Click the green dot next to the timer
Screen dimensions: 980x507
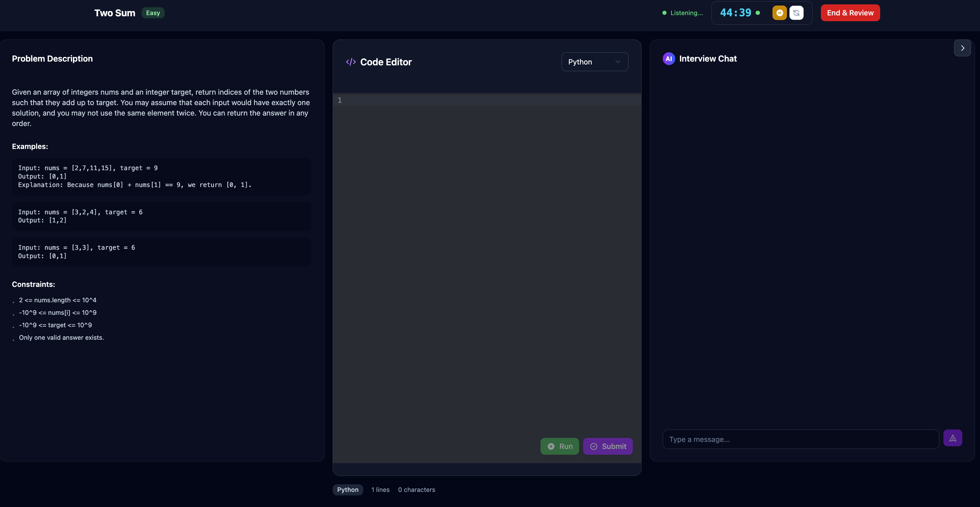(758, 13)
